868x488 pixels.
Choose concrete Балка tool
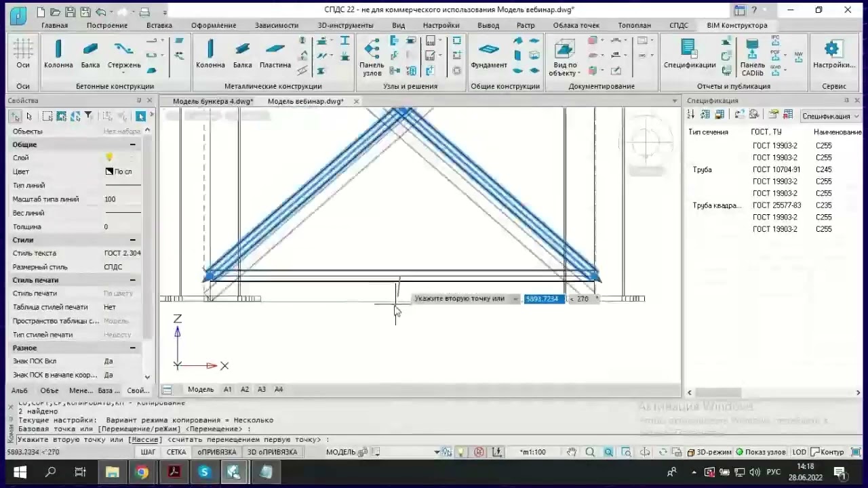90,54
